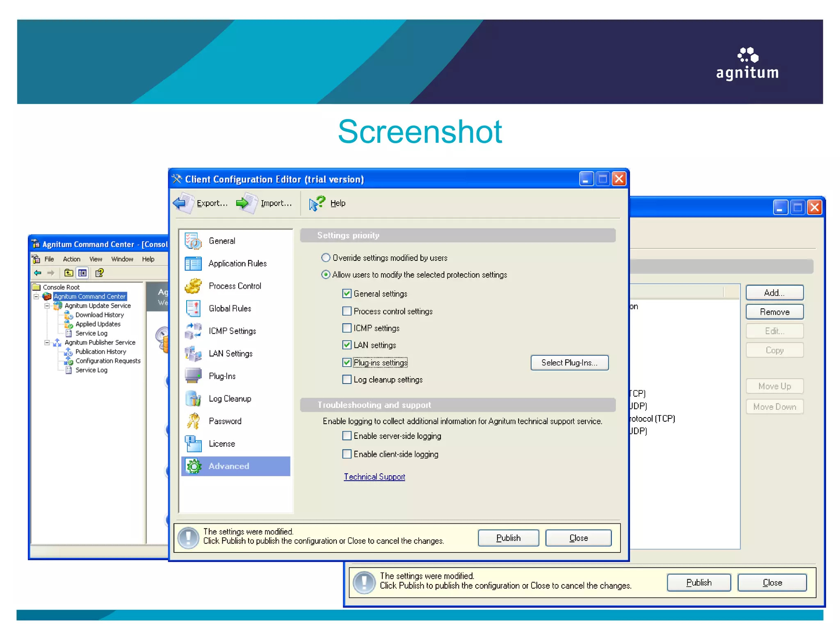Click the Console Root folder icon
The image size is (840, 630).
[x=36, y=287]
